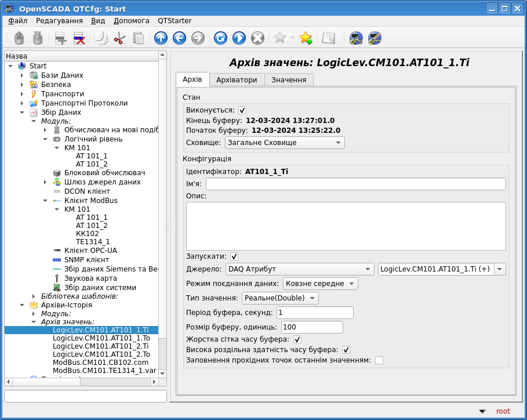This screenshot has width=527, height=420.
Task: Open the Файл menu
Action: coord(17,21)
